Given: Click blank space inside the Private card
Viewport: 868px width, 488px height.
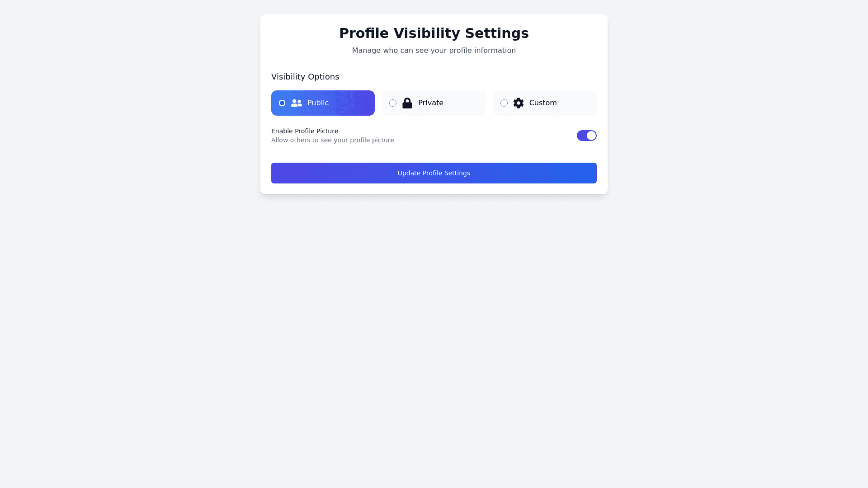Looking at the screenshot, I should coord(466,103).
